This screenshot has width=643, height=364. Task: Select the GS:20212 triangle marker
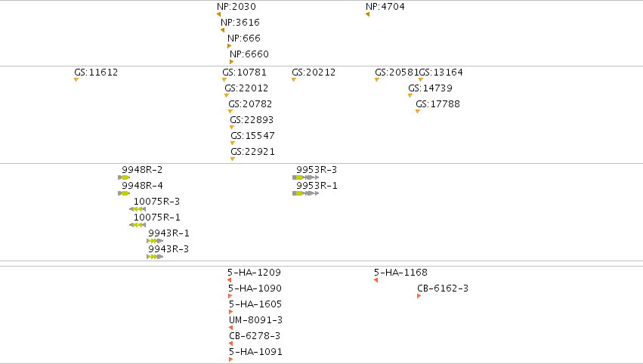(x=294, y=79)
